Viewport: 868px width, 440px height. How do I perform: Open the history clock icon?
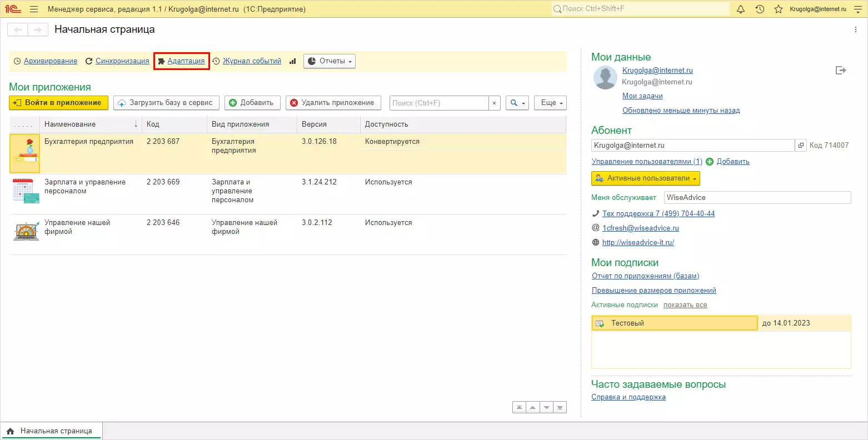(x=760, y=9)
